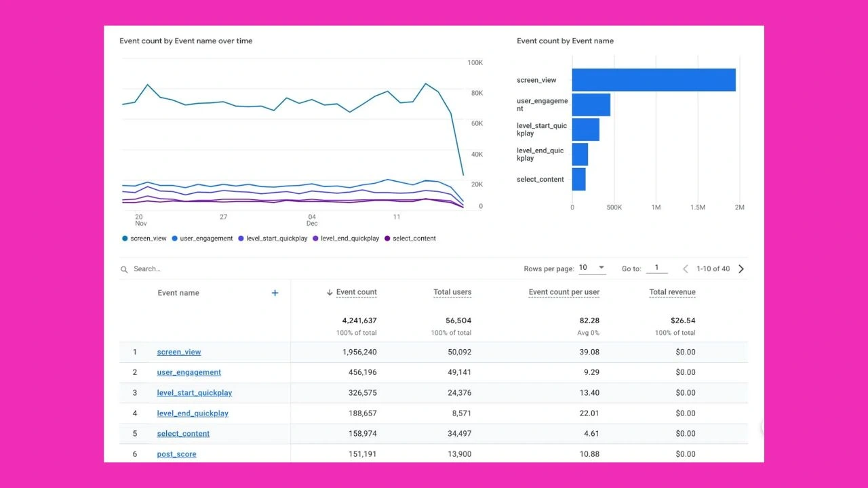868x488 pixels.
Task: Click the 1,956,240 event count cell
Action: (x=360, y=352)
